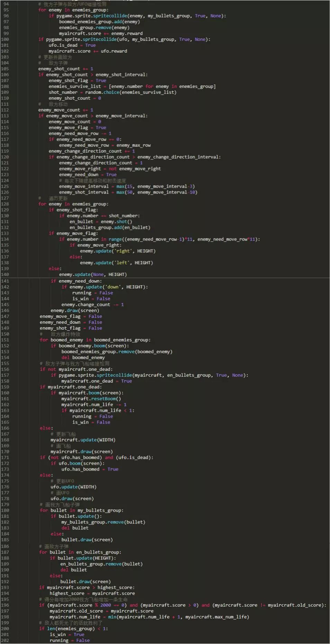
Task: Click the 'del boomed_enemy' statement
Action: click(83, 358)
